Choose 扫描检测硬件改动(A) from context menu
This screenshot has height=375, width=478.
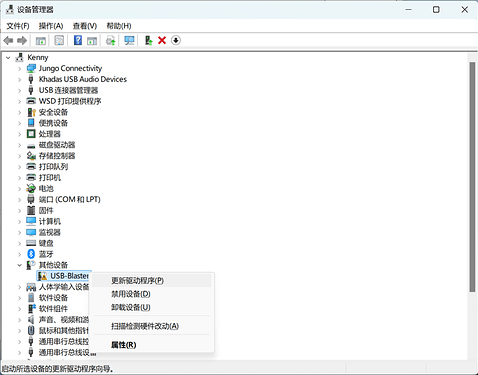[152, 326]
